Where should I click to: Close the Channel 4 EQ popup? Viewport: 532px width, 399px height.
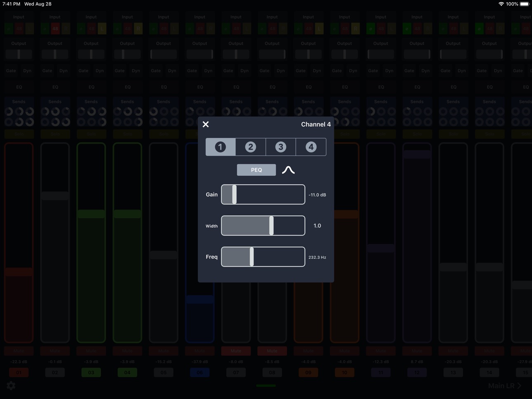[x=206, y=124]
